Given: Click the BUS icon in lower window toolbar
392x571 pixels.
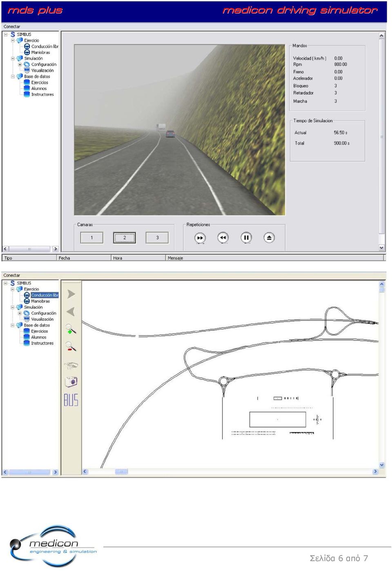Looking at the screenshot, I should coord(71,400).
